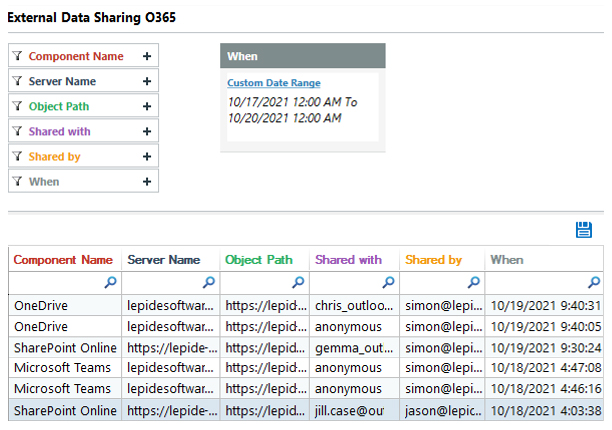Select the OneDrive row shared with chris_outloo...
Image resolution: width=612 pixels, height=430 pixels.
click(x=306, y=306)
